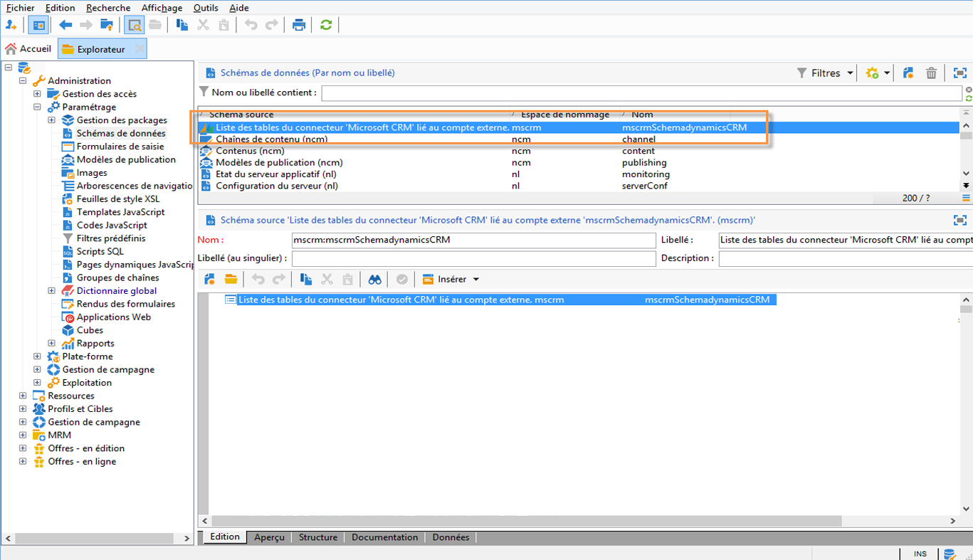This screenshot has width=973, height=560.
Task: Switch to the Accueil tab
Action: click(x=28, y=49)
